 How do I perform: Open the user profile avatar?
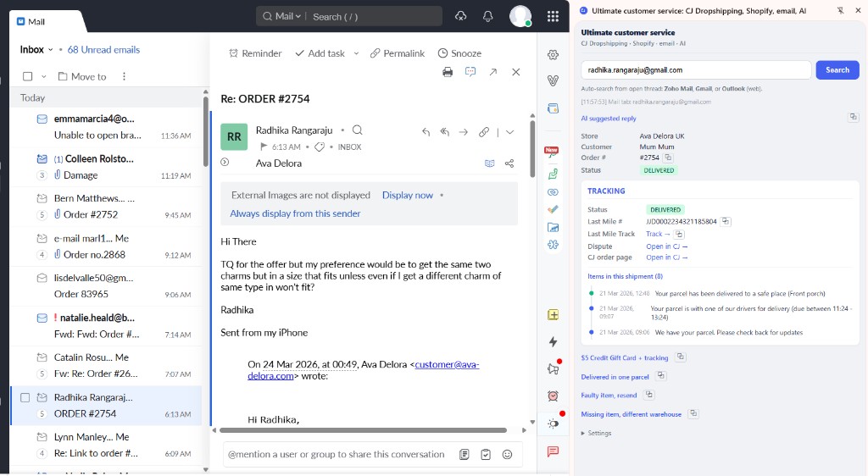[x=520, y=17]
